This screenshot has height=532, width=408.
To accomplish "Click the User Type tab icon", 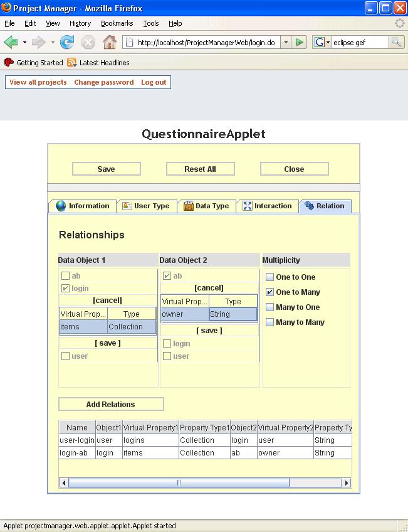I will [127, 206].
